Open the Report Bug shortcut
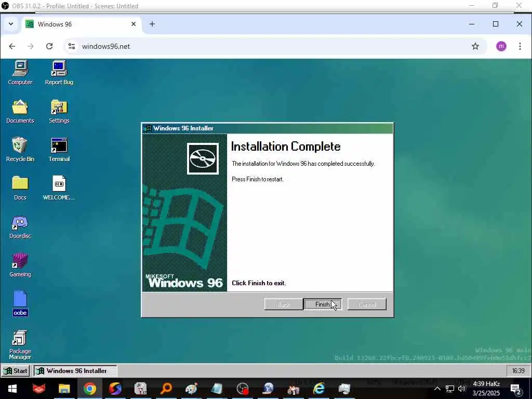The image size is (532, 399). click(59, 73)
